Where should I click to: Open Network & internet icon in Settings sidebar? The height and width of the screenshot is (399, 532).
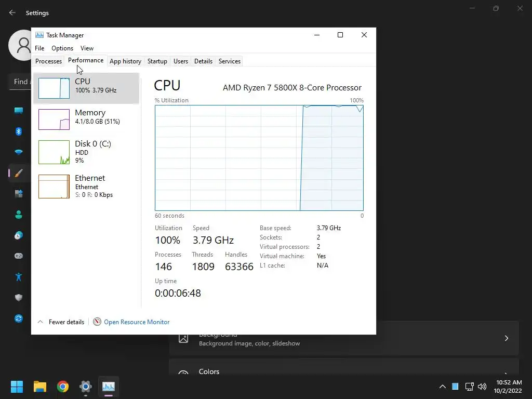click(19, 152)
